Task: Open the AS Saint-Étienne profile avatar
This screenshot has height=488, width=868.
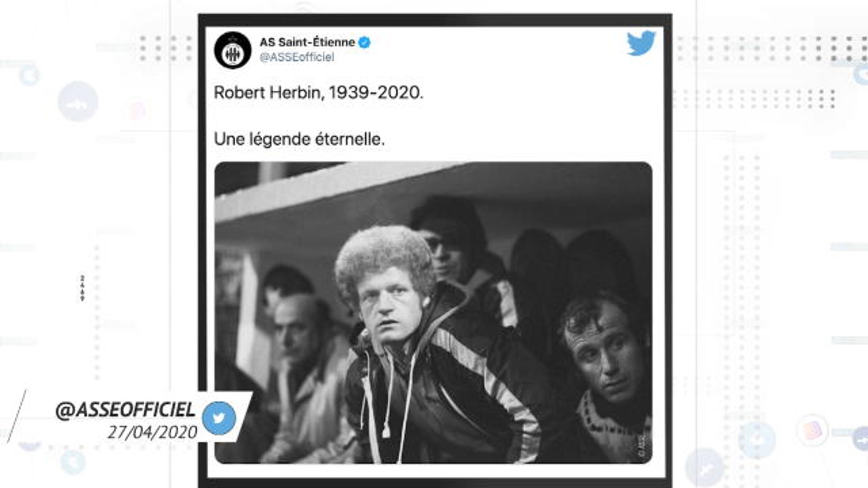Action: (232, 50)
